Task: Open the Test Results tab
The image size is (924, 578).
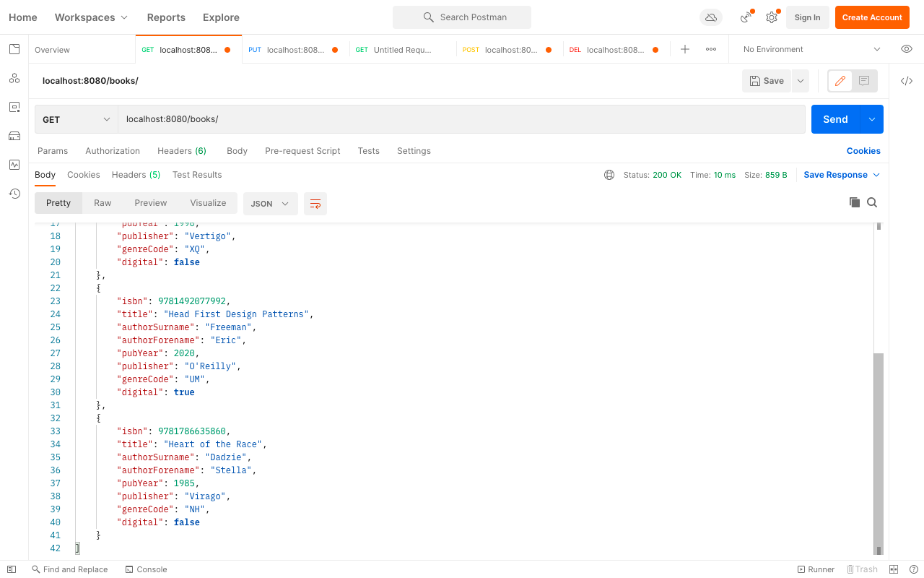Action: tap(197, 175)
